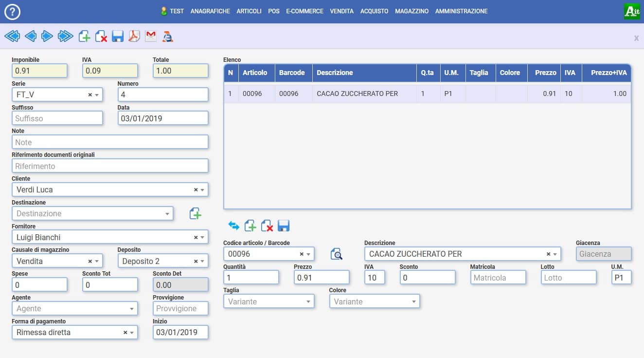Export the document as PDF
The height and width of the screenshot is (358, 644).
point(134,36)
